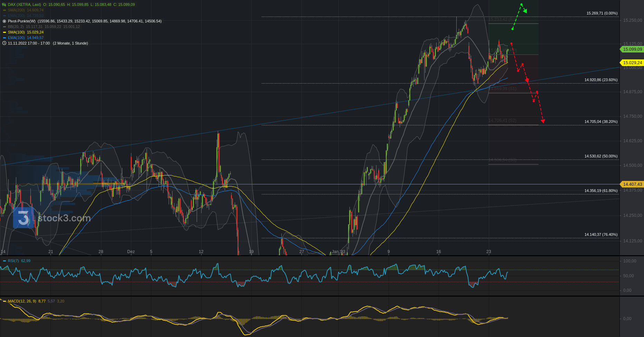Click the O: 15.090,65 open value in legend
The height and width of the screenshot is (337, 644).
tap(54, 4)
